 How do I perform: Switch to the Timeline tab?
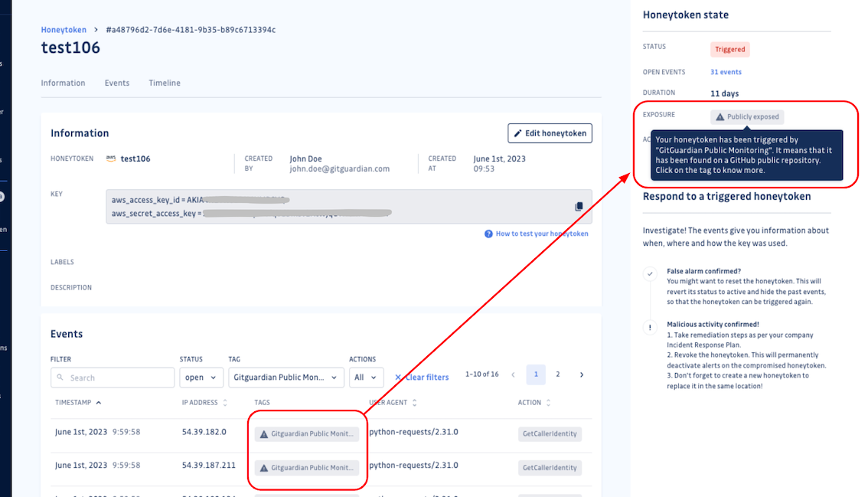pos(164,83)
